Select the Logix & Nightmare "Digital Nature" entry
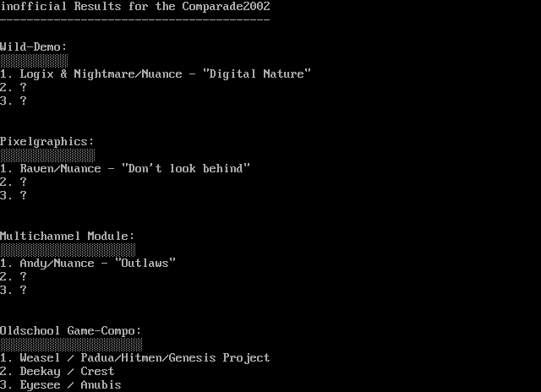The height and width of the screenshot is (392, 541). pos(156,73)
